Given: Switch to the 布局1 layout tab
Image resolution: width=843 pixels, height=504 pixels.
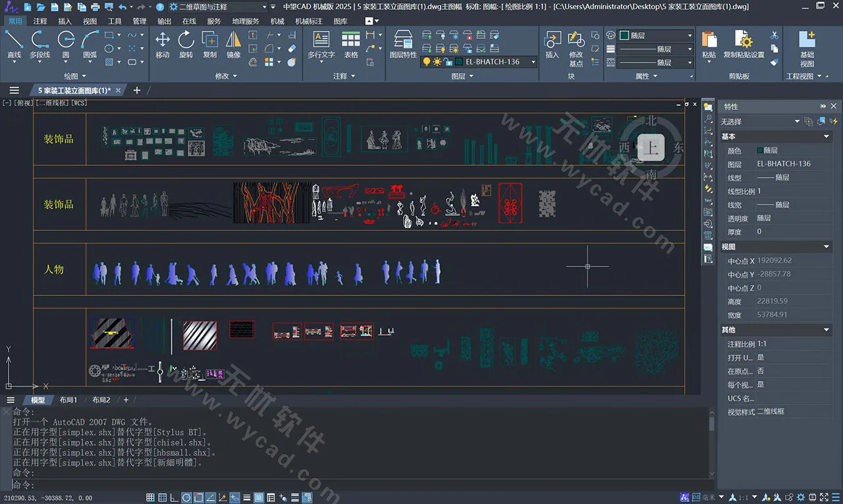Looking at the screenshot, I should [x=68, y=399].
